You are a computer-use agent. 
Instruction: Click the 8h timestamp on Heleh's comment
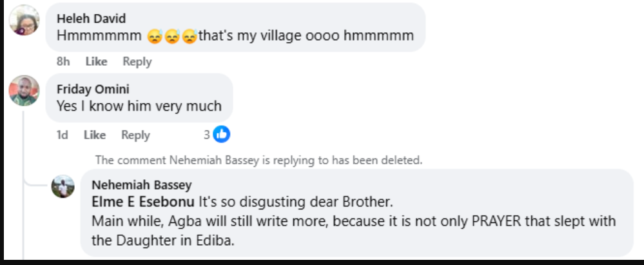[x=63, y=62]
